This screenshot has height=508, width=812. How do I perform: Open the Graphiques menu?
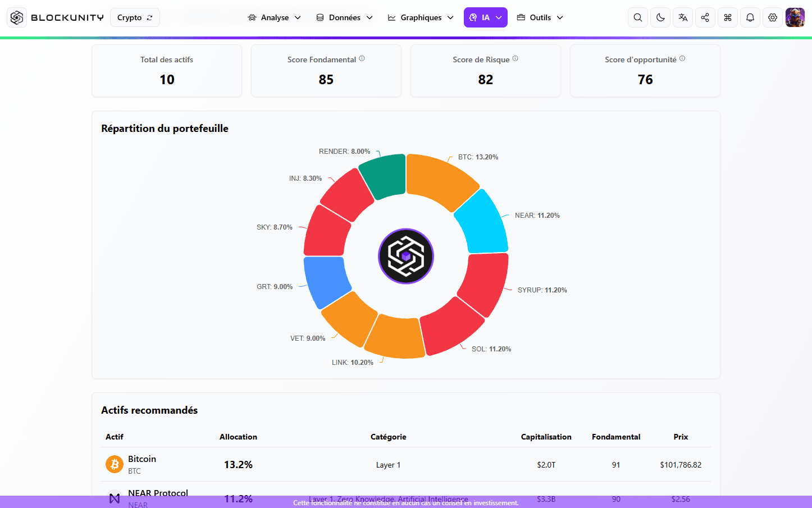click(x=421, y=17)
